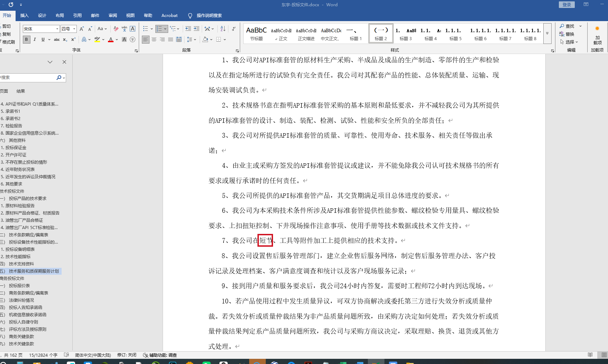Apply the 标题 1 style

pyautogui.click(x=356, y=34)
